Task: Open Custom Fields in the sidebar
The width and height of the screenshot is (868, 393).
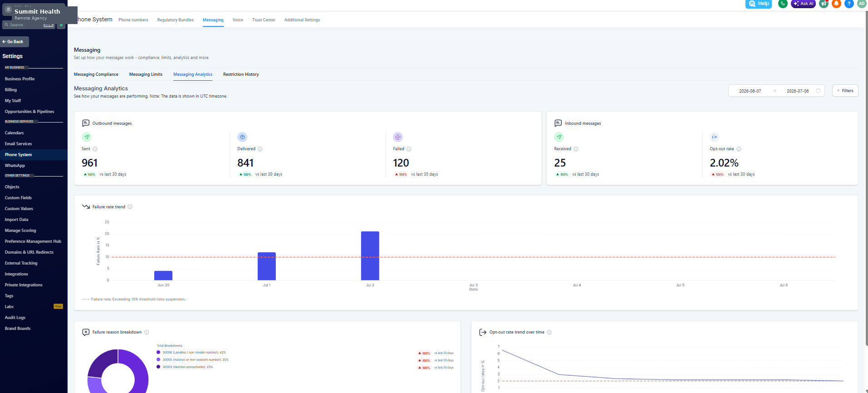Action: [x=18, y=198]
